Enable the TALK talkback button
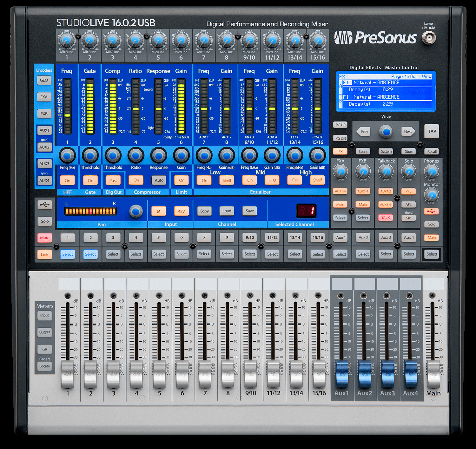This screenshot has width=476, height=449. point(386,218)
